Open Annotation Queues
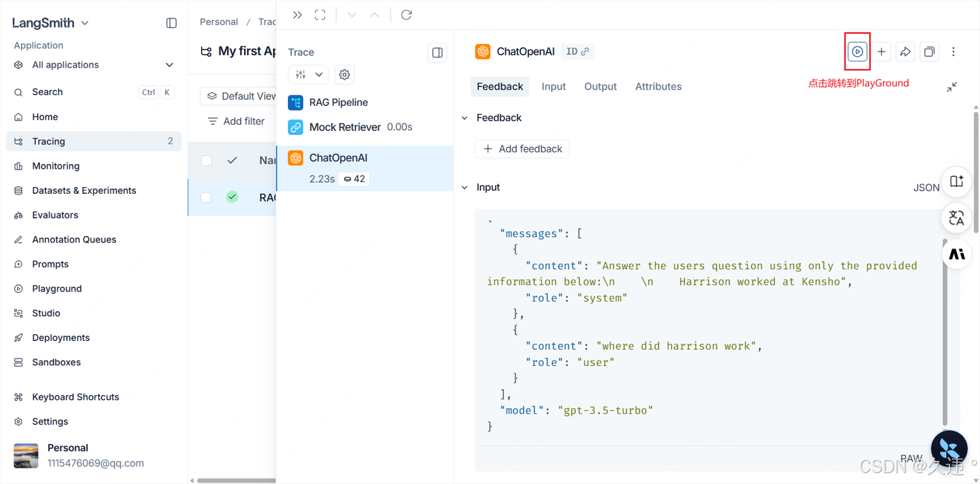Screen dimensions: 980x484 93,239
